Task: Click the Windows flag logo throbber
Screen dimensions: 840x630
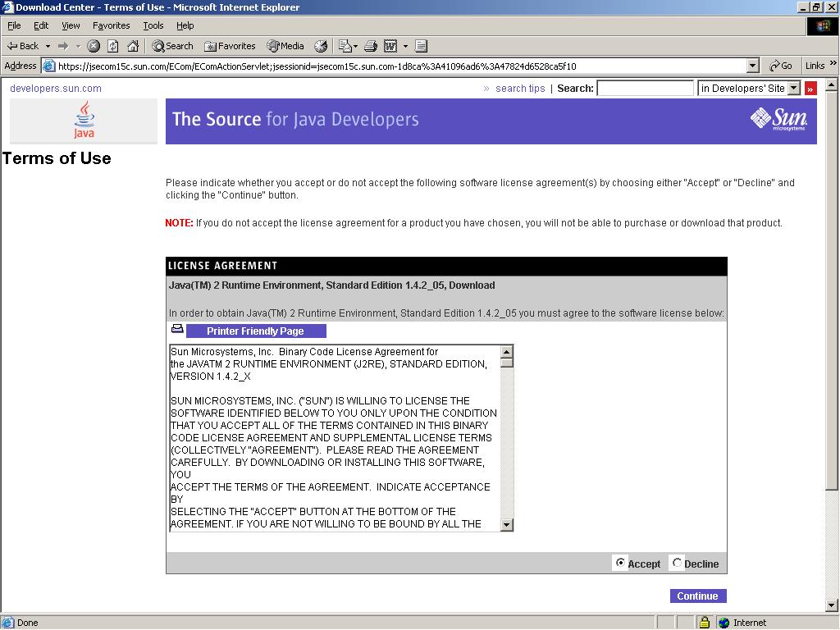Action: [822, 25]
